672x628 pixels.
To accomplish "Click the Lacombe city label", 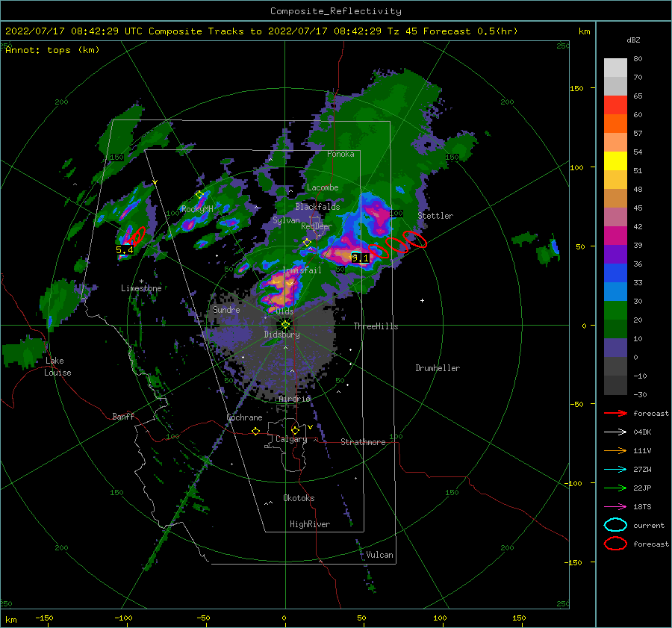I will [x=323, y=187].
